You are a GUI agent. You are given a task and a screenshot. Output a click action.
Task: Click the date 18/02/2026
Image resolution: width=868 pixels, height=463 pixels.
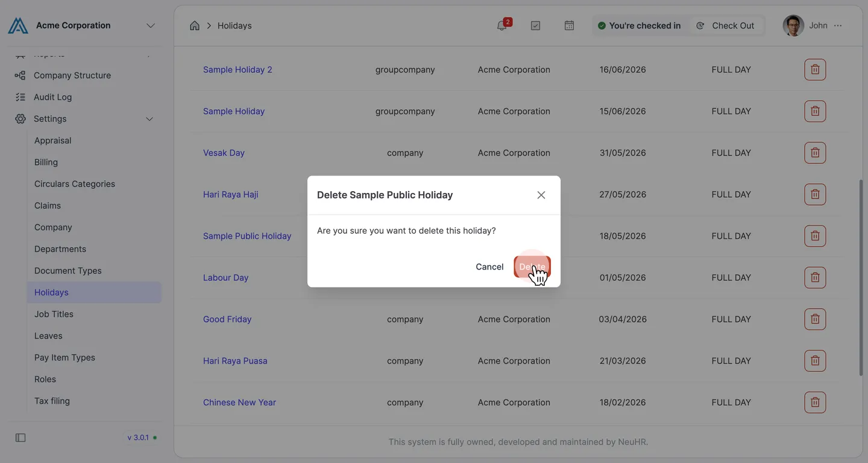point(623,402)
